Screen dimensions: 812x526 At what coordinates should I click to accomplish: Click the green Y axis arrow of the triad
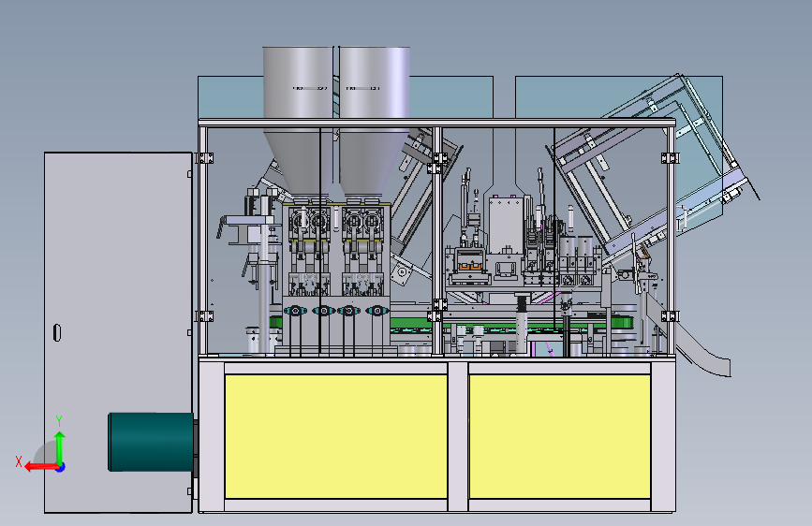(x=60, y=446)
